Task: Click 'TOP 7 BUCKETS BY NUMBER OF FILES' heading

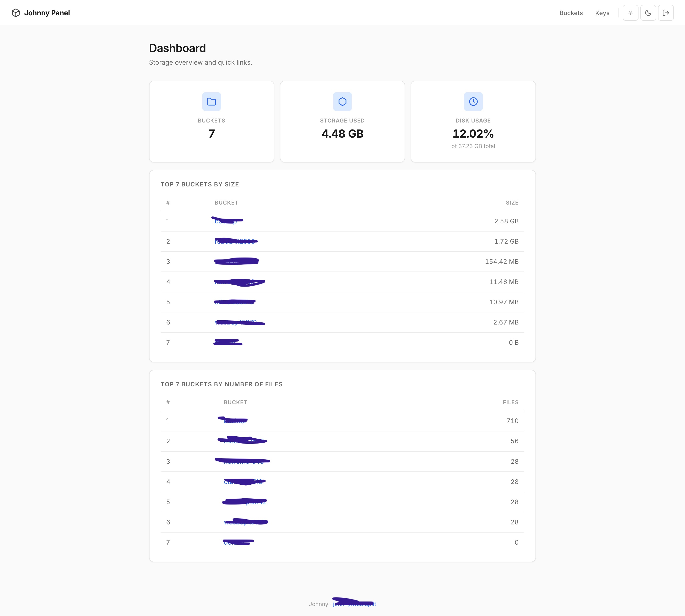Action: (x=221, y=384)
